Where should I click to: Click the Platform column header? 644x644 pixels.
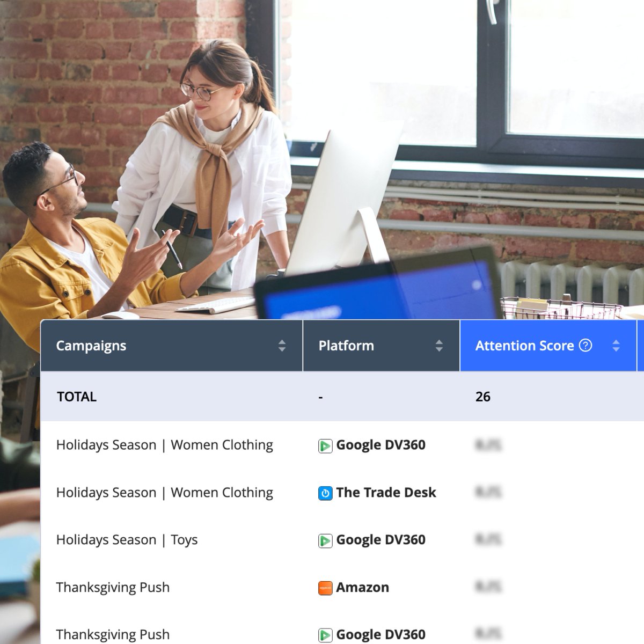tap(382, 346)
